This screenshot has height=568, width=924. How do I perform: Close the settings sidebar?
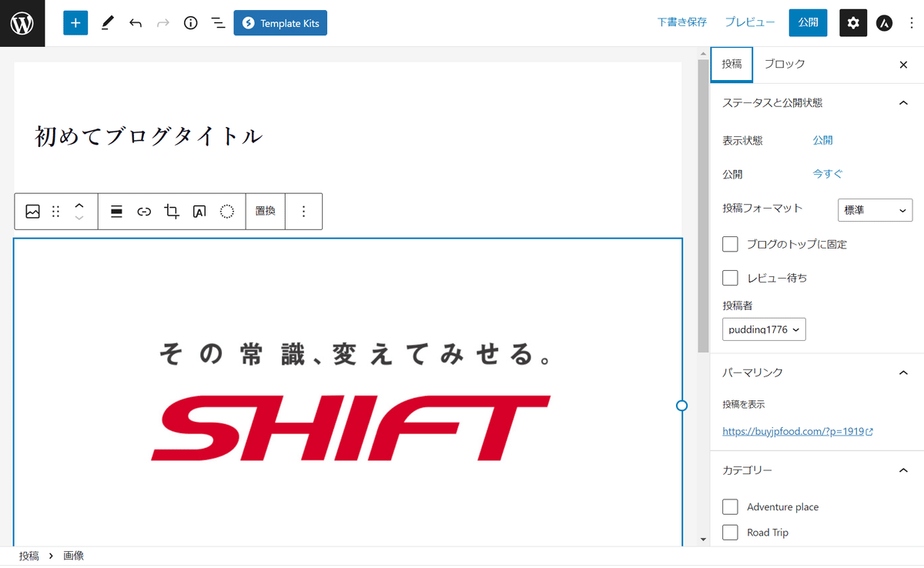pos(904,65)
